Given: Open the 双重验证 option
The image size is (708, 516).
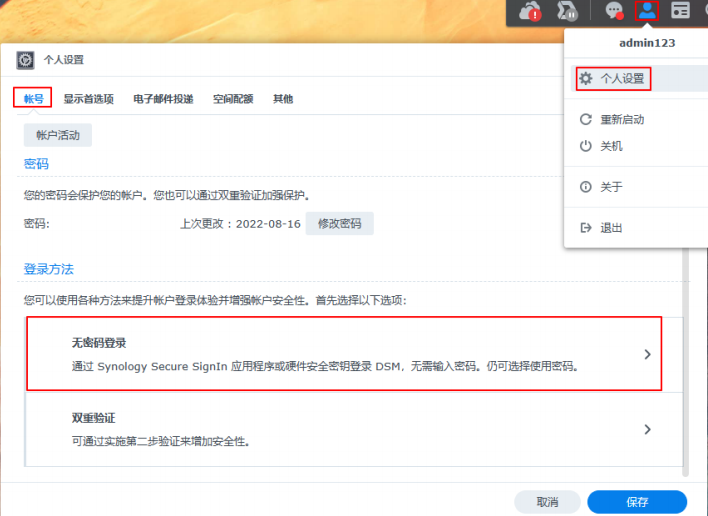Looking at the screenshot, I should pos(354,429).
